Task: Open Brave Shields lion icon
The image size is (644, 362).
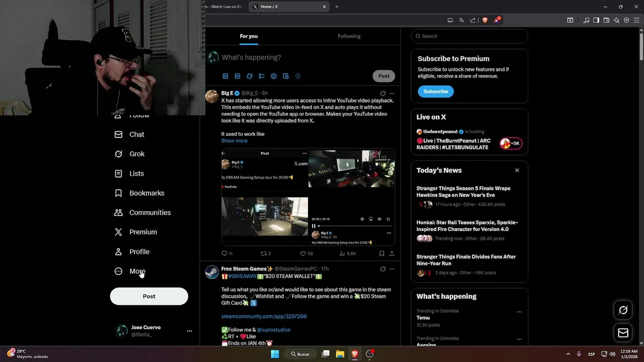Action: [x=485, y=20]
